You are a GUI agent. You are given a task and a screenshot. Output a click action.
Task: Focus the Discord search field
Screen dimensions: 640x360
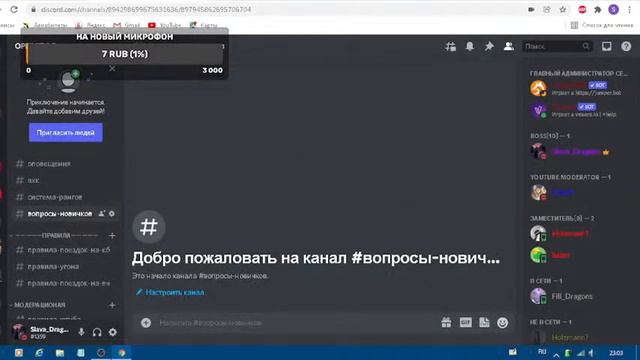click(x=557, y=47)
